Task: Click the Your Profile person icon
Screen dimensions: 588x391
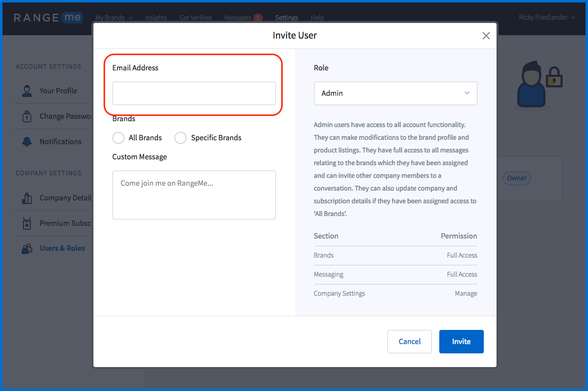Action: tap(27, 91)
